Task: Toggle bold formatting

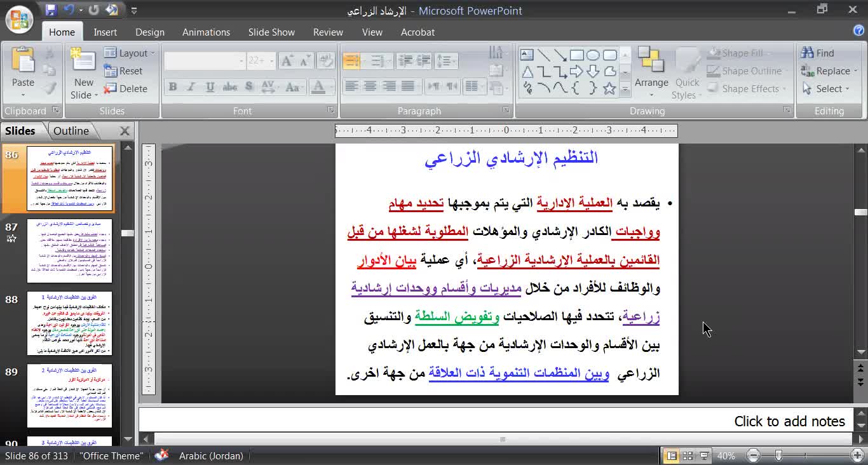Action: pyautogui.click(x=173, y=87)
